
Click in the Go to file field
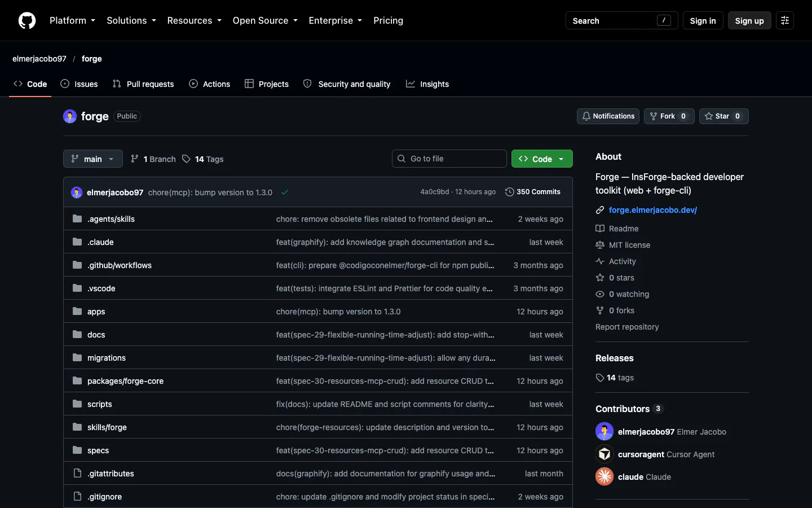coord(449,159)
